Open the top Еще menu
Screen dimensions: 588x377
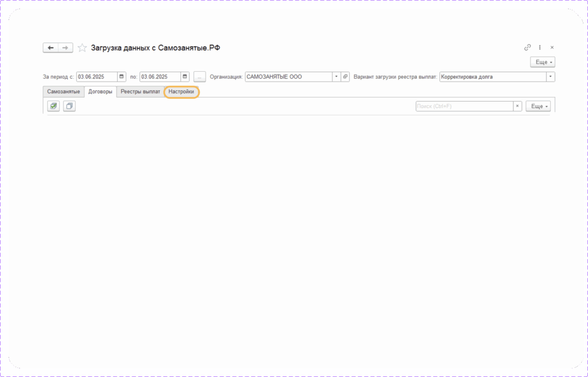pos(542,62)
